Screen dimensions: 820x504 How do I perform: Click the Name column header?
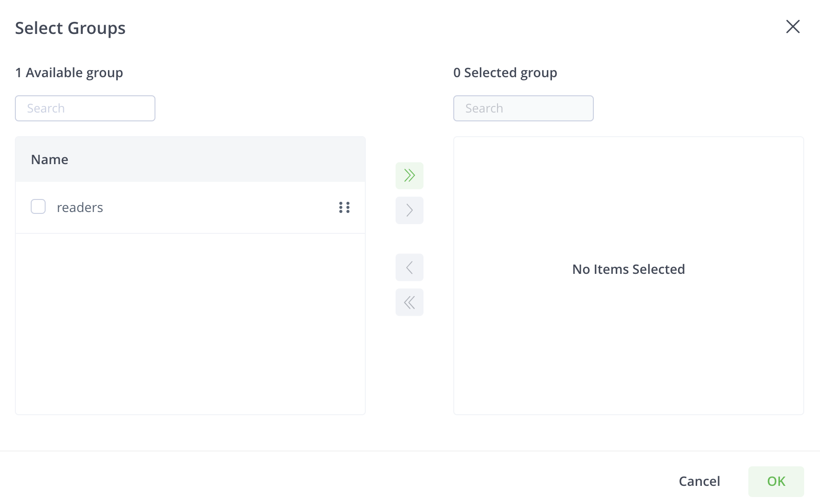tap(49, 159)
